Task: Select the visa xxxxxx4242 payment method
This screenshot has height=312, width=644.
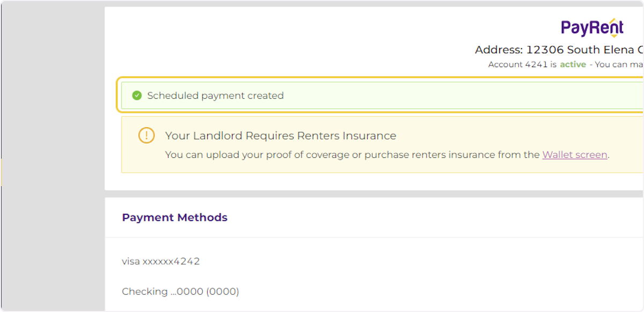Action: pyautogui.click(x=160, y=261)
